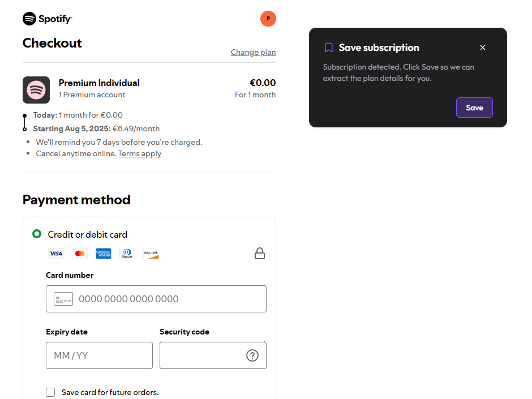Click the Diners Club card logo
This screenshot has width=532, height=399.
click(127, 254)
